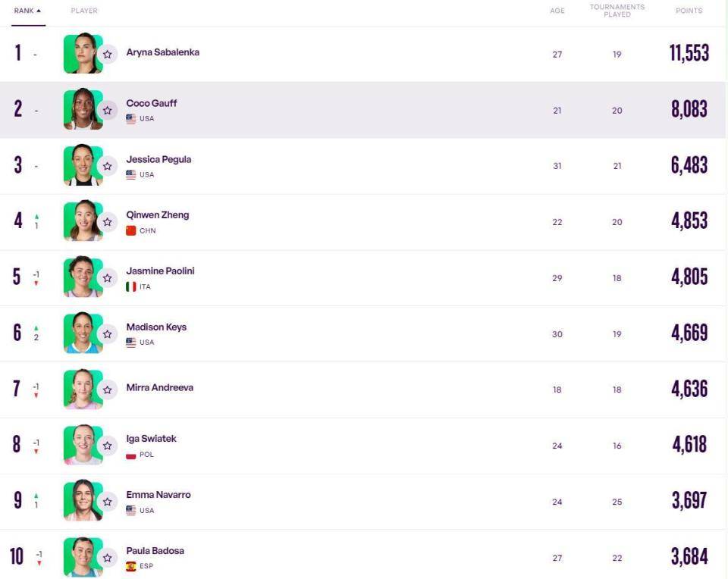Click Iga Swiatek's star icon
Image resolution: width=728 pixels, height=579 pixels.
pyautogui.click(x=107, y=446)
